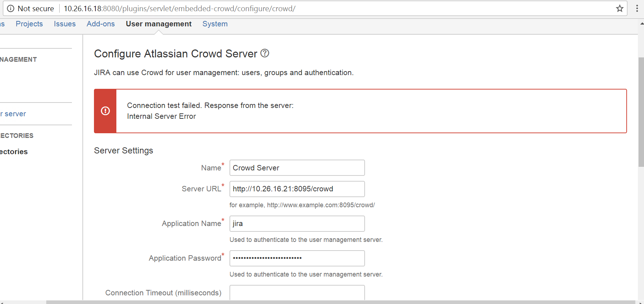Click the Not secure site info icon
This screenshot has height=304, width=644.
pos(11,8)
